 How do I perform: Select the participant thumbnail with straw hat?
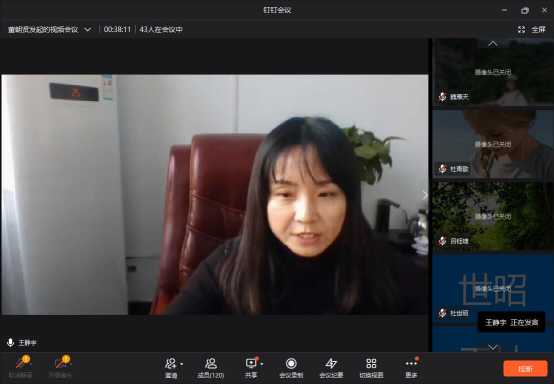[493, 144]
